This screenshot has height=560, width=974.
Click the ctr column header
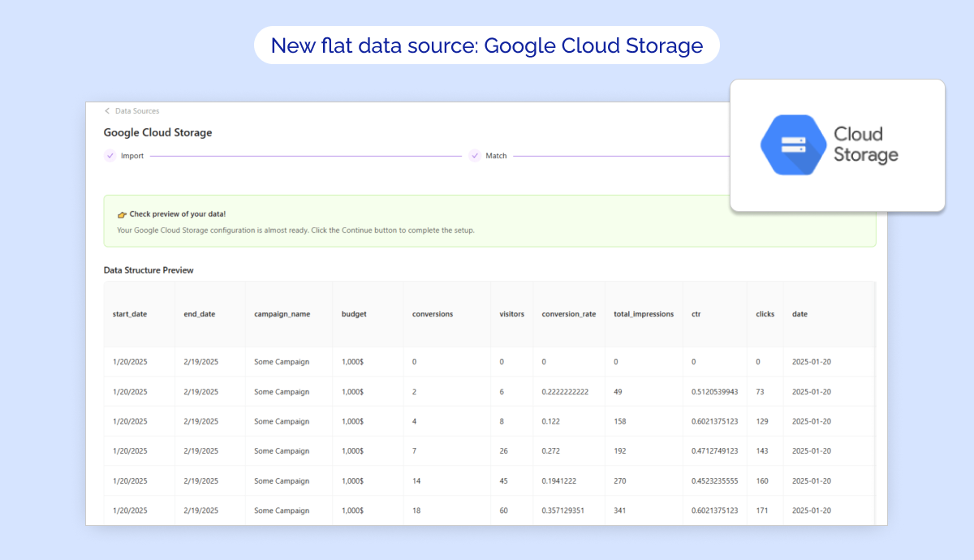coord(696,314)
